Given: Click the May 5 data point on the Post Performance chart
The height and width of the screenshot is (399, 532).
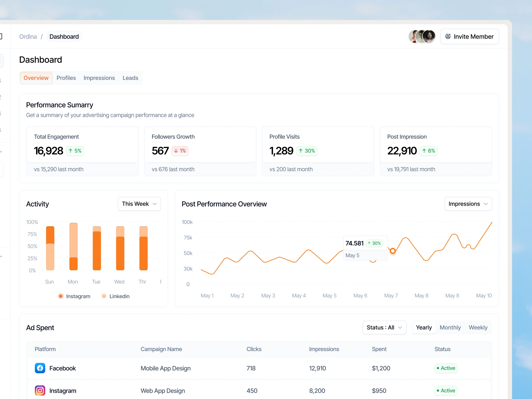Looking at the screenshot, I should pyautogui.click(x=393, y=250).
